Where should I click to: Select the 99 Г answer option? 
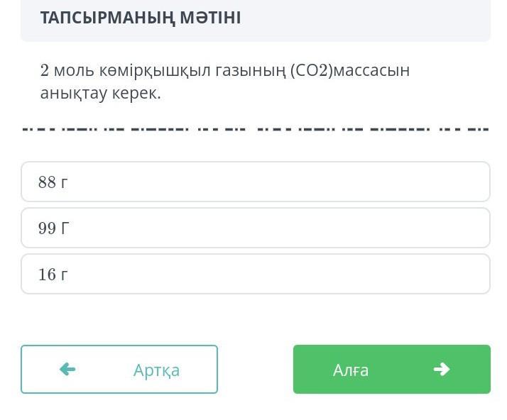(255, 228)
